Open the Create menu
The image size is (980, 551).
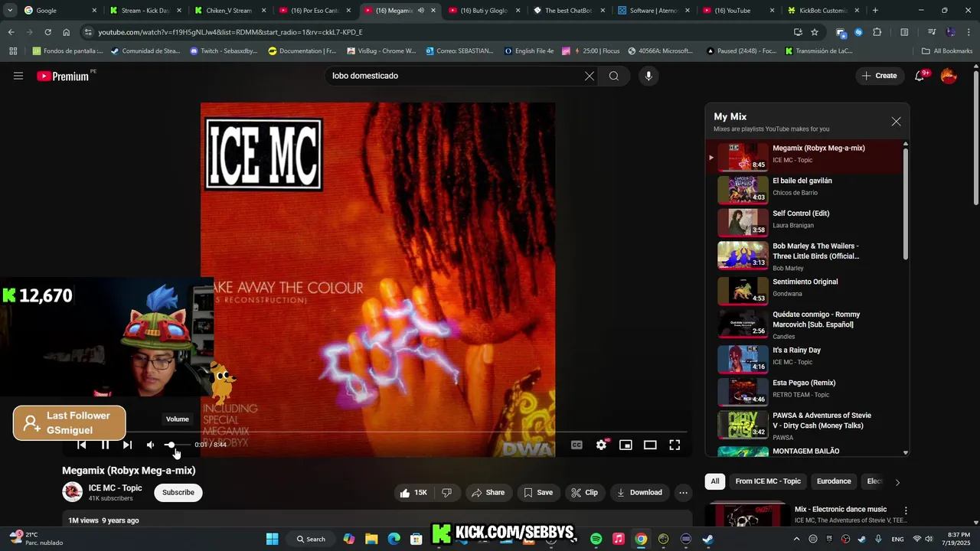tap(879, 76)
